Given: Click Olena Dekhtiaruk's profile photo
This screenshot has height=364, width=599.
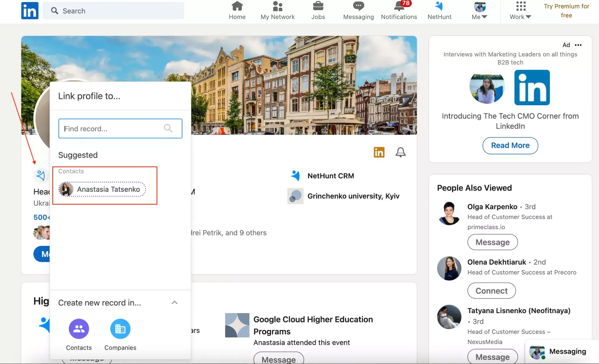Looking at the screenshot, I should 449,268.
